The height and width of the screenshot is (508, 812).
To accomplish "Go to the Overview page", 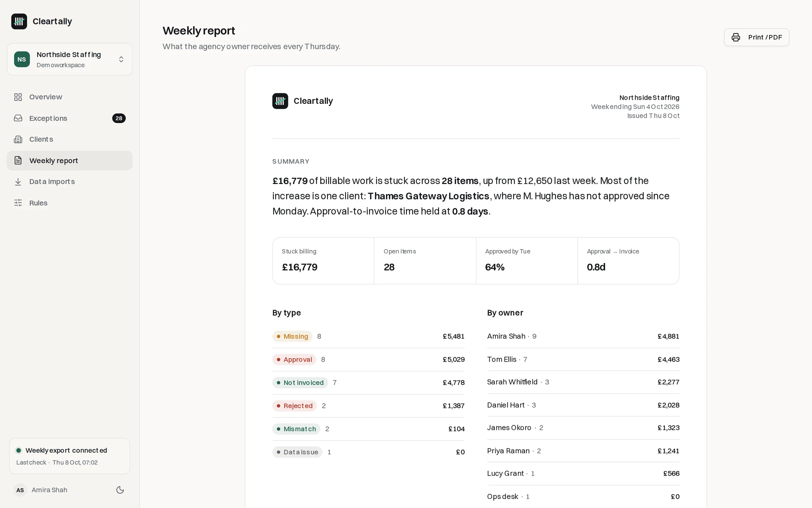I will [x=70, y=97].
